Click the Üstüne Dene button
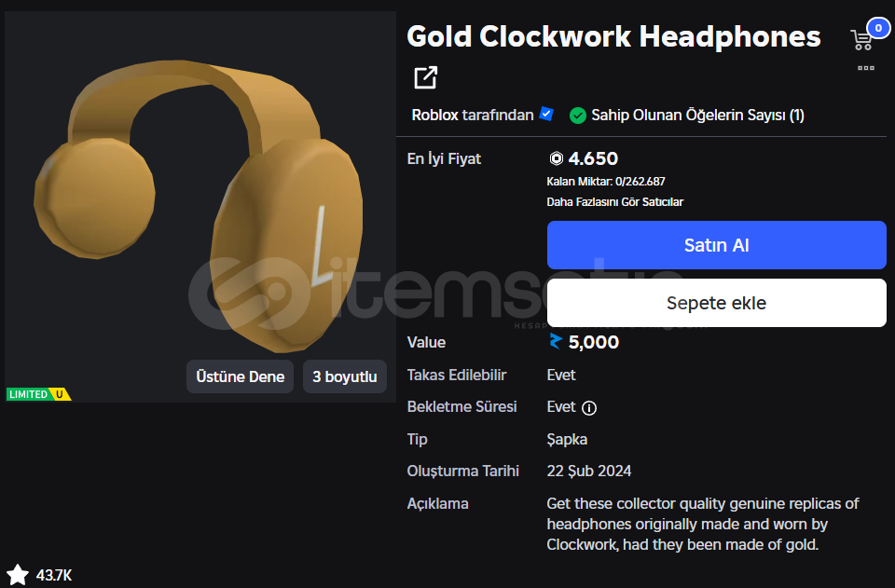The image size is (895, 588). point(240,376)
